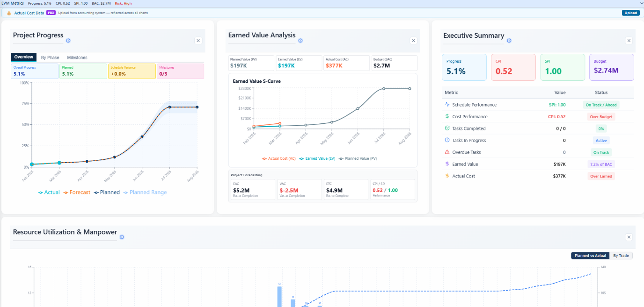Click the Executive Summary Progress 5.1% tile

(464, 67)
